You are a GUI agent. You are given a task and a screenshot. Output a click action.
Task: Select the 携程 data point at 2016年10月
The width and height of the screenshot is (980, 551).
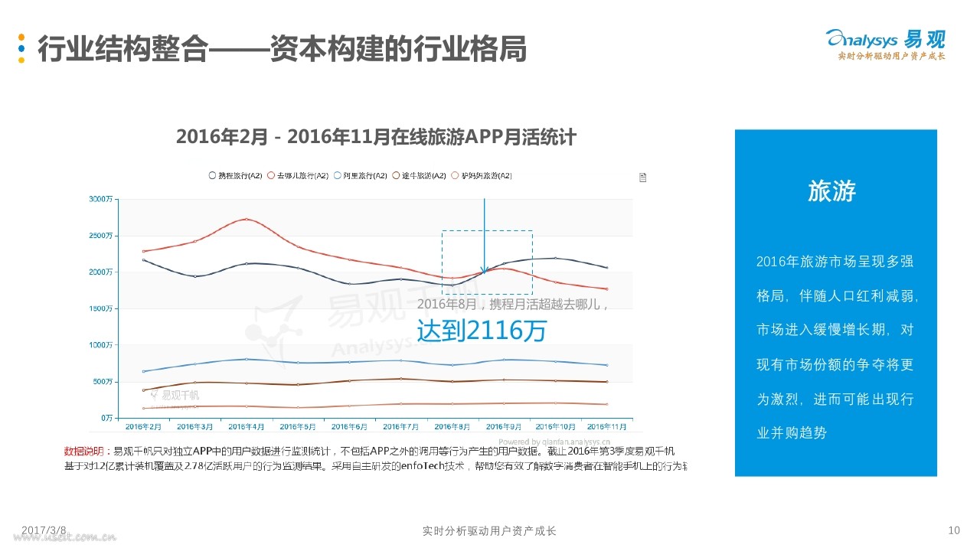pyautogui.click(x=555, y=258)
